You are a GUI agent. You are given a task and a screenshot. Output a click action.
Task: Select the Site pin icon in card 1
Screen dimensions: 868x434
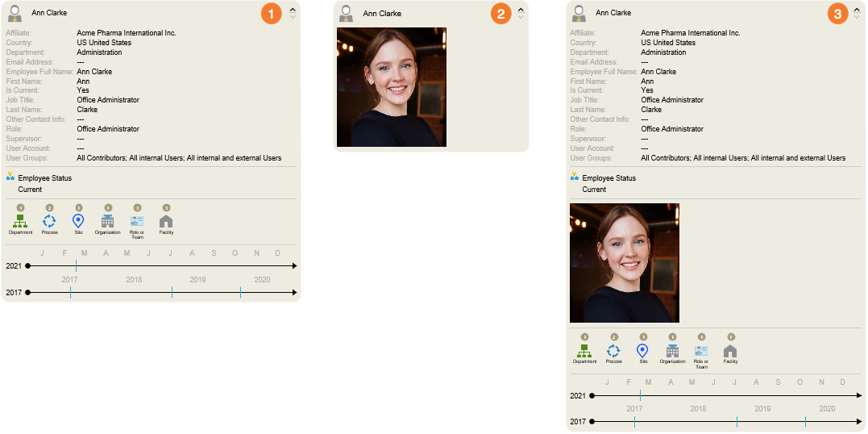tap(78, 221)
